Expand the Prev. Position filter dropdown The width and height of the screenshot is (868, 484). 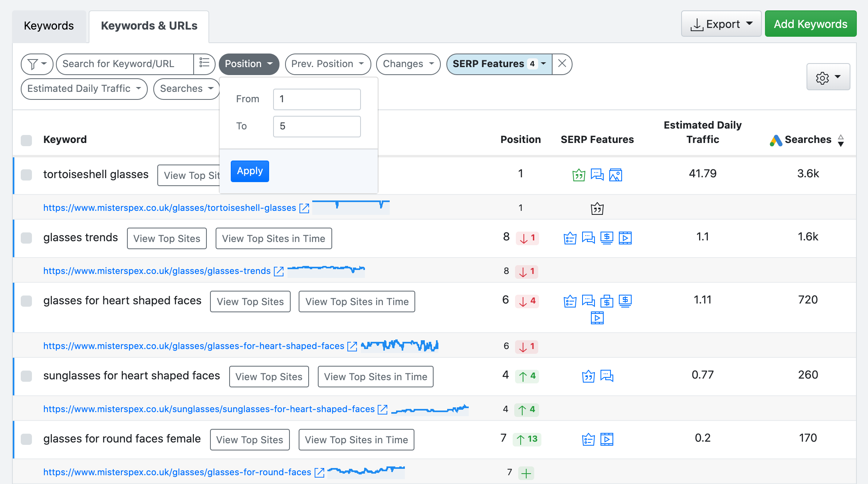click(x=328, y=64)
